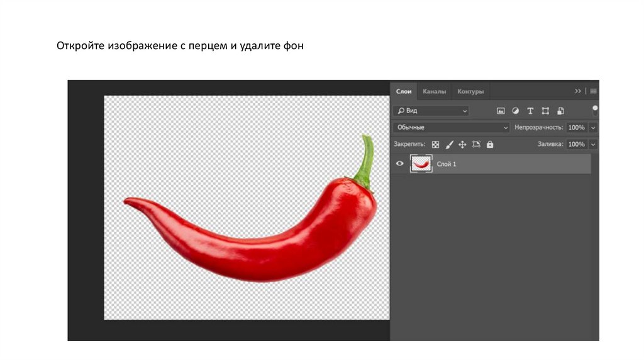Viewport: 644px width, 361px height.
Task: Switch to the Контуры tab
Action: tap(470, 91)
